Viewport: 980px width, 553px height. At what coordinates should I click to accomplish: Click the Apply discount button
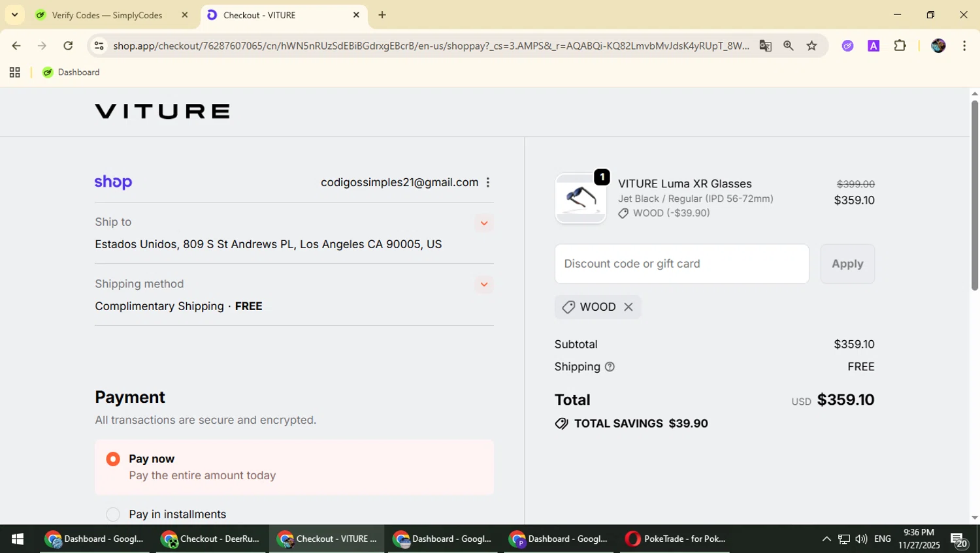[847, 264]
